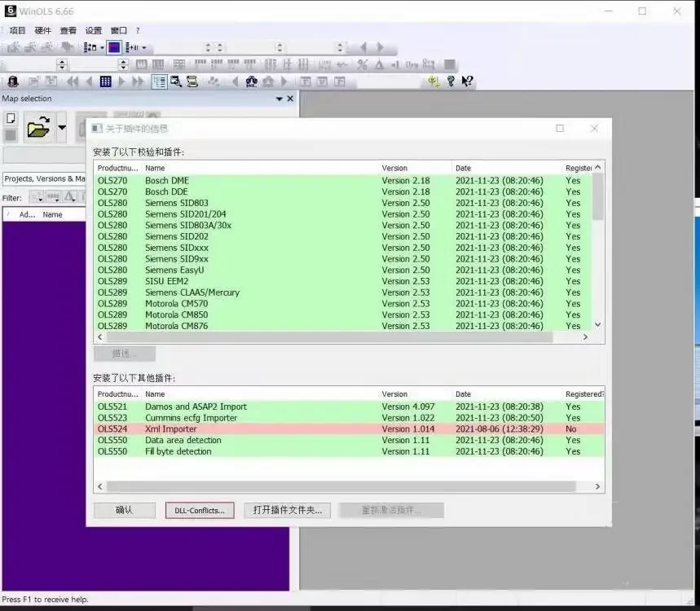Click scroll-down arrow in checksum plugin list
The height and width of the screenshot is (611, 700).
pyautogui.click(x=598, y=325)
